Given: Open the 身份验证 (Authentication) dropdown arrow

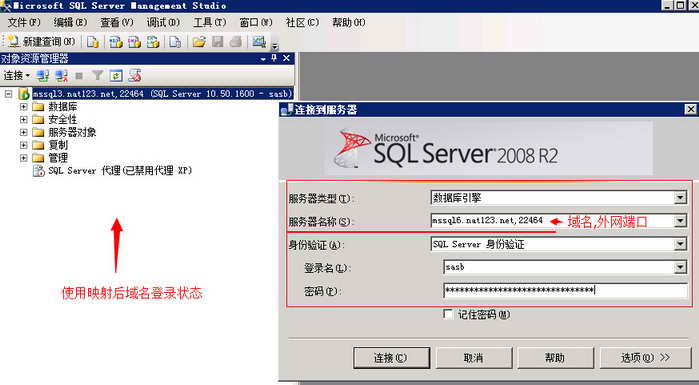Looking at the screenshot, I should 680,244.
